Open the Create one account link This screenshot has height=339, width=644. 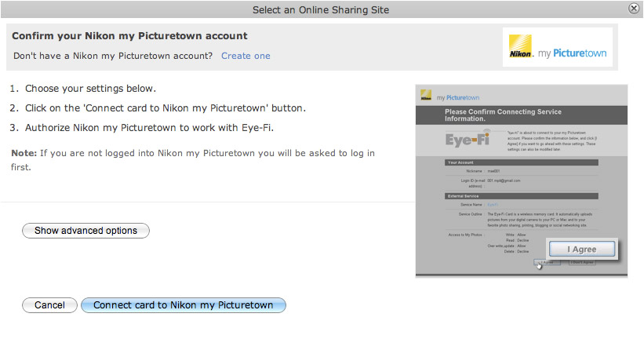246,56
